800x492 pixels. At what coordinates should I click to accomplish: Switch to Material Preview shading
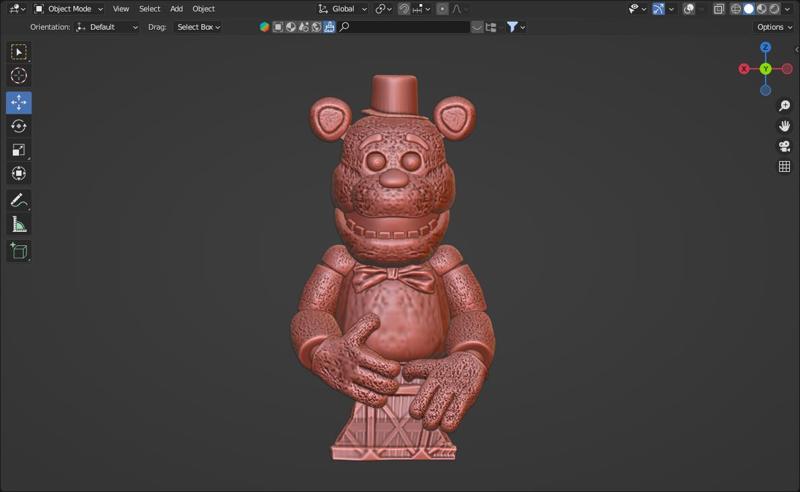[762, 9]
